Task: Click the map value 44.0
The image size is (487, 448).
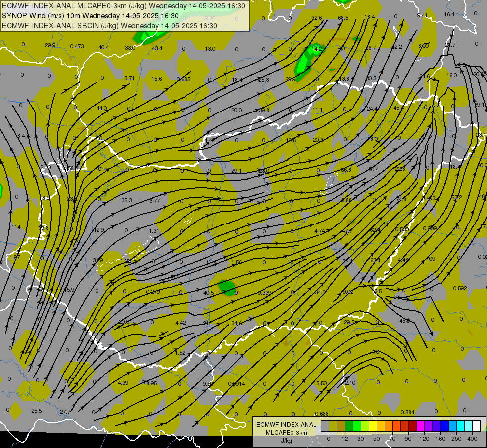Action: [101, 108]
